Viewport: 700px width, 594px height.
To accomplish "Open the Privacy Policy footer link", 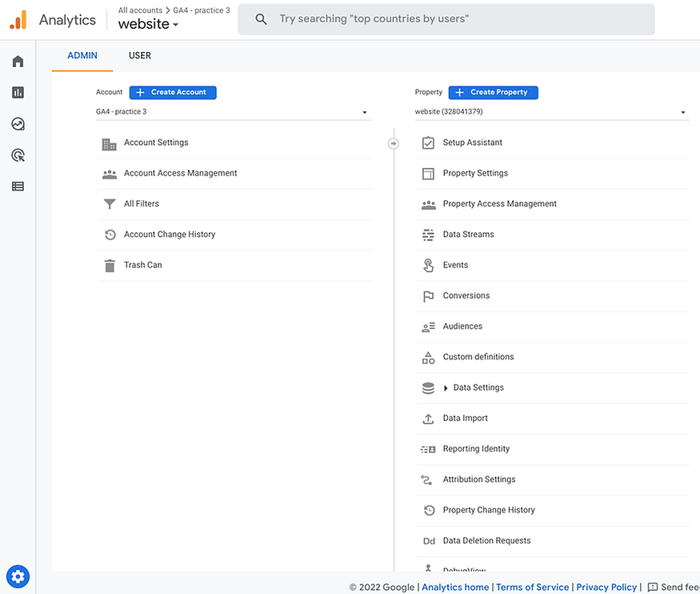I will point(606,587).
